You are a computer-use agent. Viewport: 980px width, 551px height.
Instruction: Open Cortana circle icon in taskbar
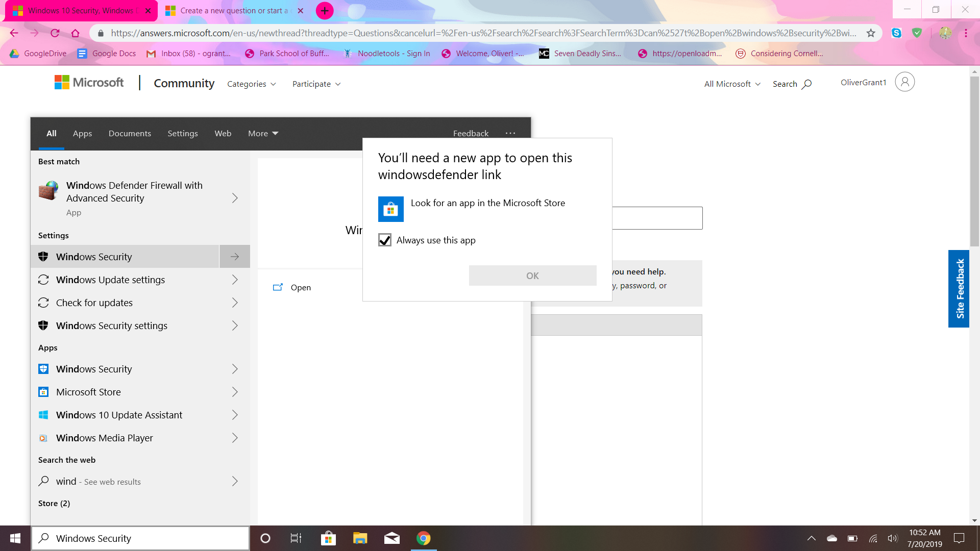point(265,538)
